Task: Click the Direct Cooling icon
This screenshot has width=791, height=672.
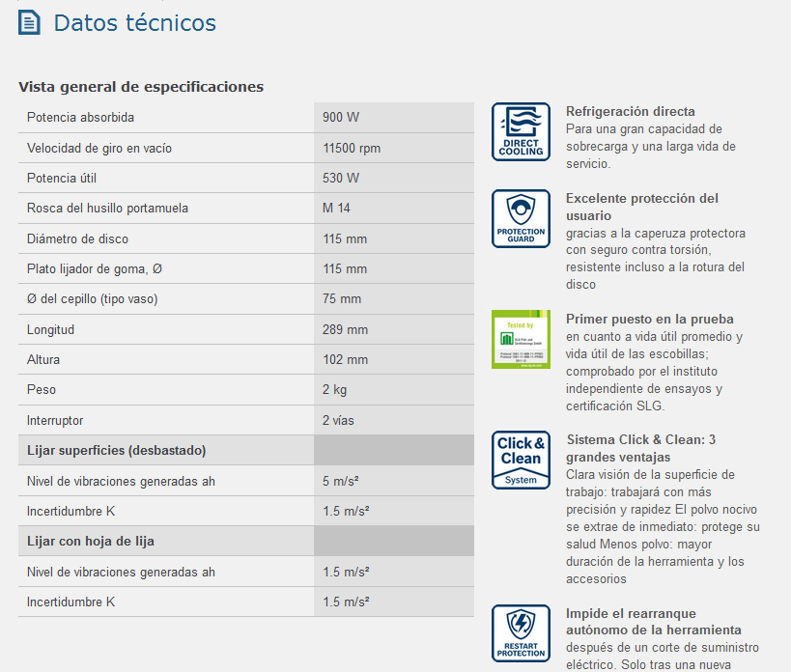Action: pos(521,131)
